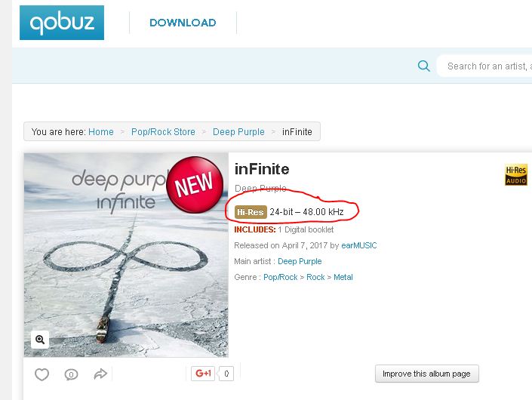
Task: Focus the artist search input field
Action: (484, 66)
